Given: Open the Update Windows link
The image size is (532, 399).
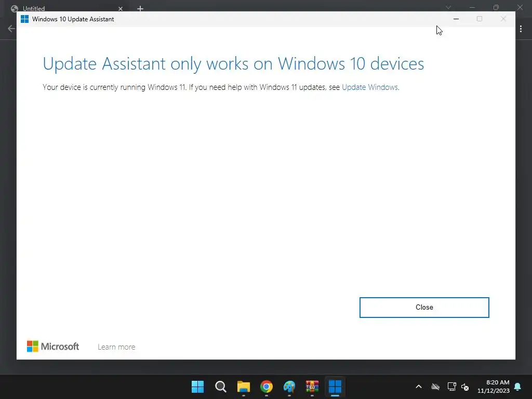Looking at the screenshot, I should click(369, 87).
